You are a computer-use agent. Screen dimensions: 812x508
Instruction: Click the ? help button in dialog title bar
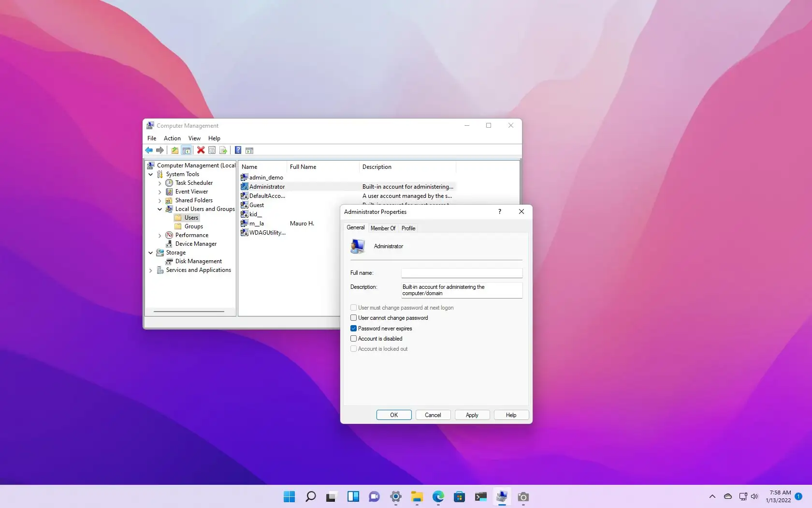pos(500,211)
